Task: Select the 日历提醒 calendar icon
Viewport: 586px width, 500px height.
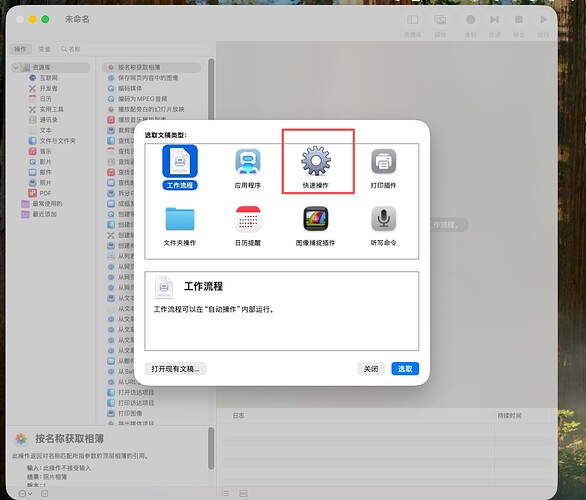Action: click(248, 219)
